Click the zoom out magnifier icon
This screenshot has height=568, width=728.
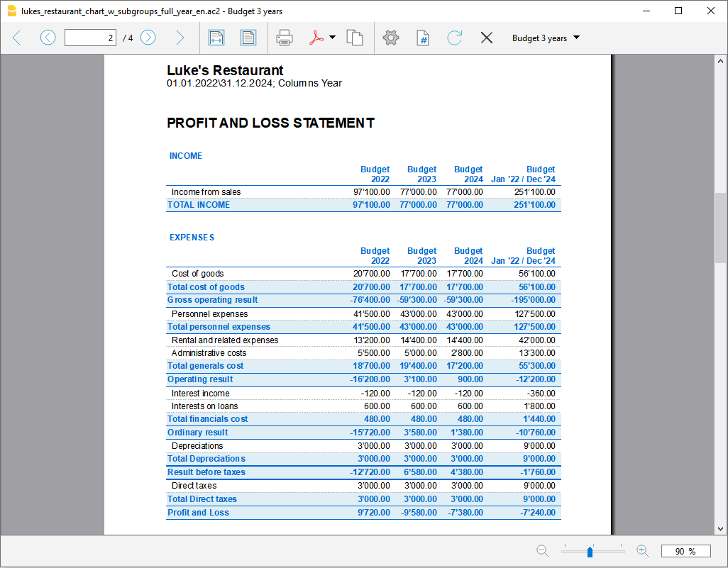pyautogui.click(x=542, y=550)
